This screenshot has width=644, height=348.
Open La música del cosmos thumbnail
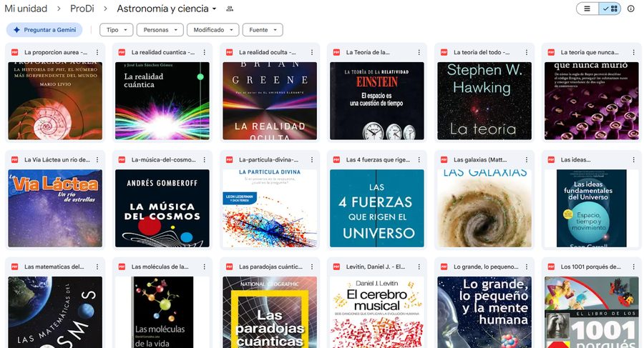(x=162, y=208)
